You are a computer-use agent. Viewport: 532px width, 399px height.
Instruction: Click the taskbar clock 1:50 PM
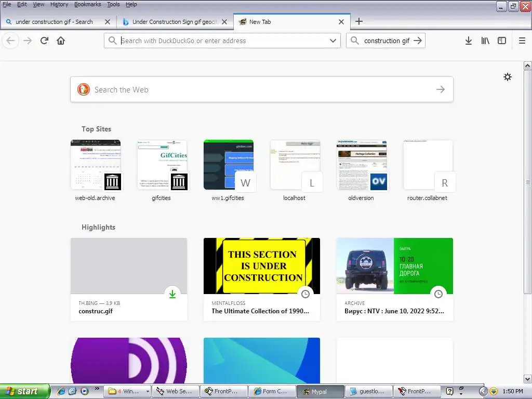tap(513, 392)
